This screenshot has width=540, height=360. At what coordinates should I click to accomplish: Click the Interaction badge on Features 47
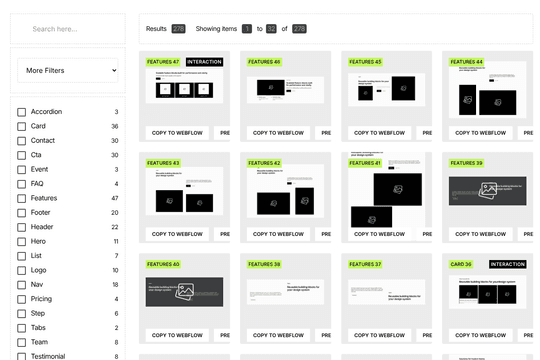tap(205, 62)
